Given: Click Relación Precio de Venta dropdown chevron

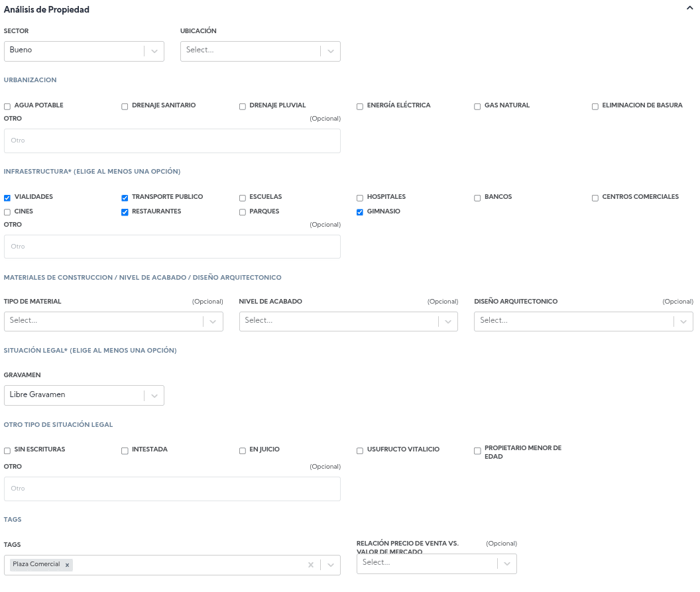Looking at the screenshot, I should [506, 563].
